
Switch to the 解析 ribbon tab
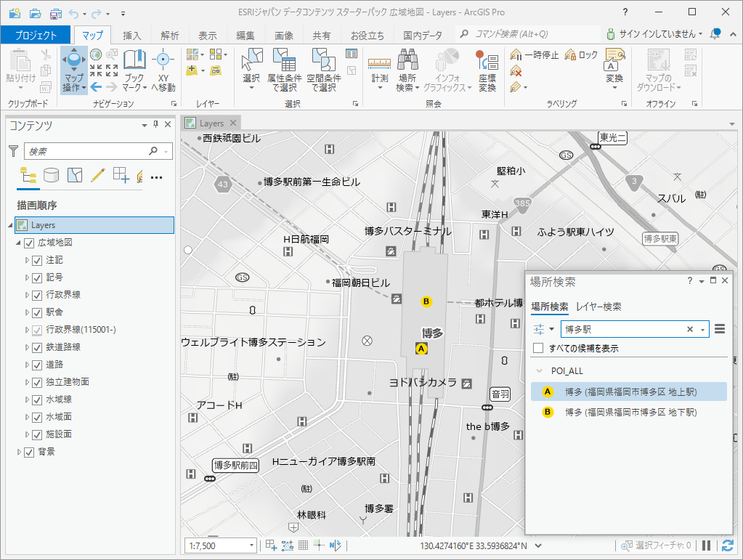point(170,36)
